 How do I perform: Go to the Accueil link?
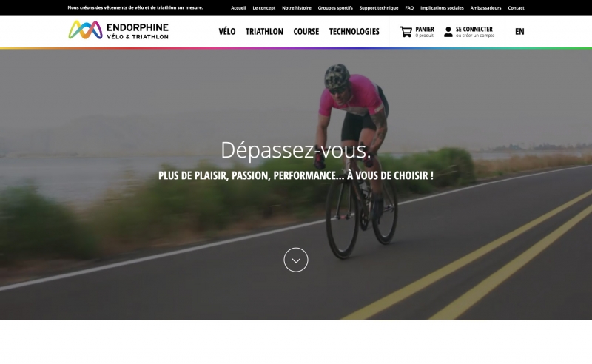(238, 8)
